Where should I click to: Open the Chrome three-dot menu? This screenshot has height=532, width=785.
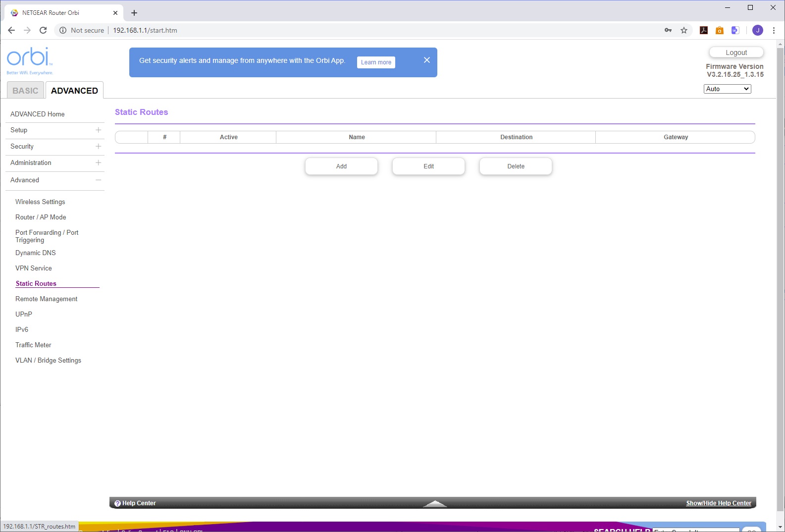tap(774, 30)
